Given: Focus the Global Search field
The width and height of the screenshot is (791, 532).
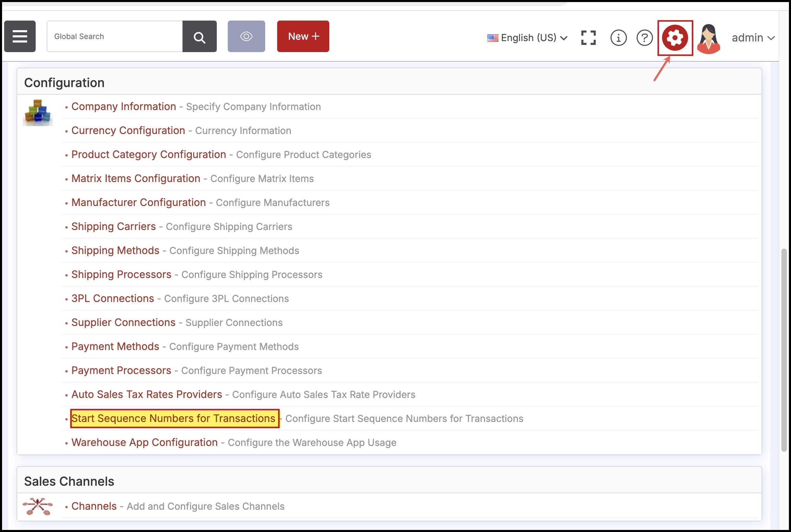Looking at the screenshot, I should tap(115, 36).
